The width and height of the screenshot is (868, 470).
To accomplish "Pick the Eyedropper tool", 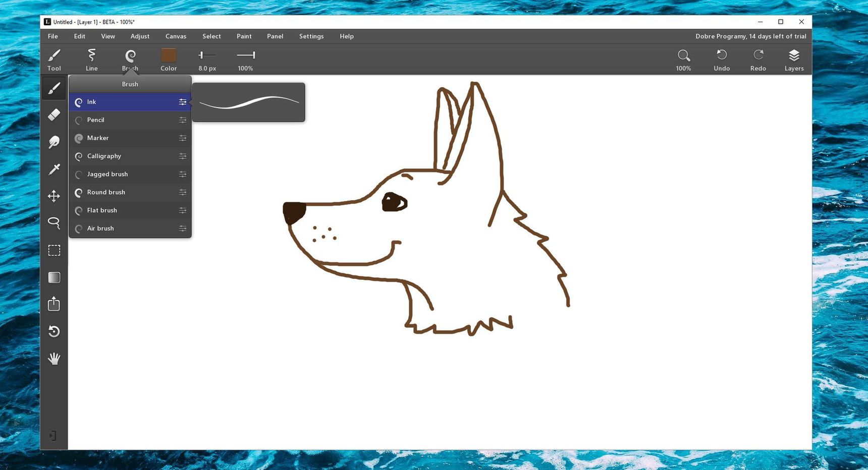I will [x=54, y=169].
